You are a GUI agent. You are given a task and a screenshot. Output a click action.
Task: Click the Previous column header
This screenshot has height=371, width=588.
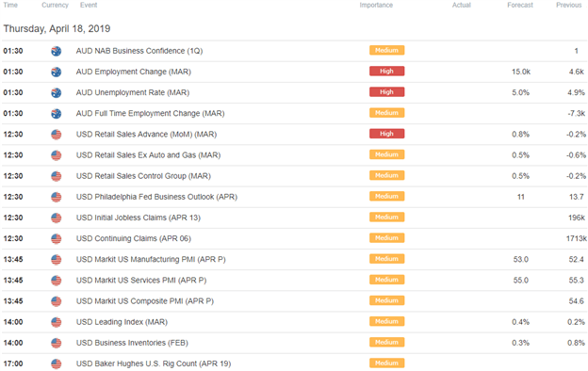[x=569, y=5]
